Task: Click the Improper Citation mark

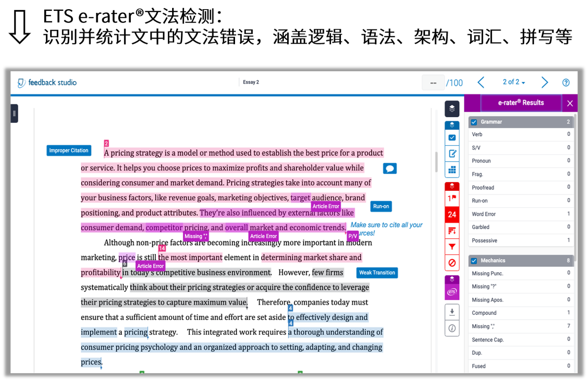Action: 69,150
